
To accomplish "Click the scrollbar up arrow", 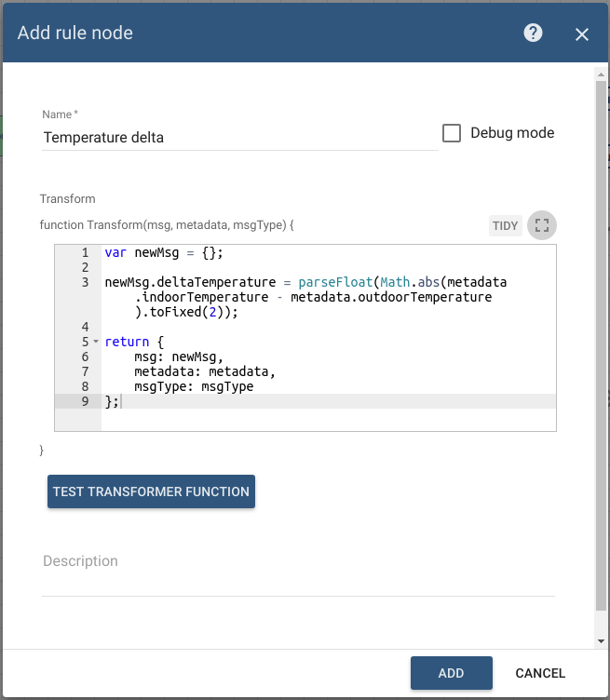I will pyautogui.click(x=601, y=74).
